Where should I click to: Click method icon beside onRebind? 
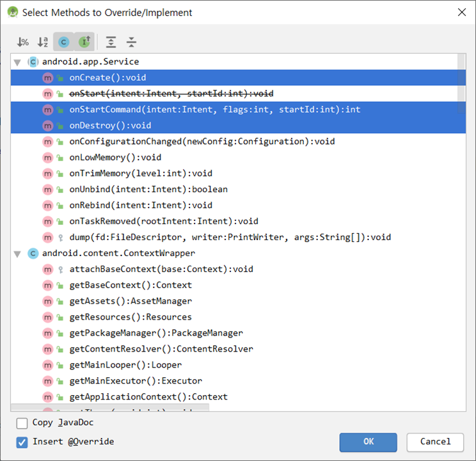tap(47, 206)
